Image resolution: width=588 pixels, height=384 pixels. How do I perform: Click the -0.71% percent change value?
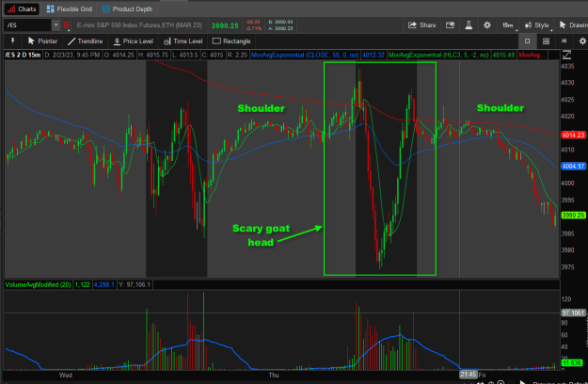[253, 28]
